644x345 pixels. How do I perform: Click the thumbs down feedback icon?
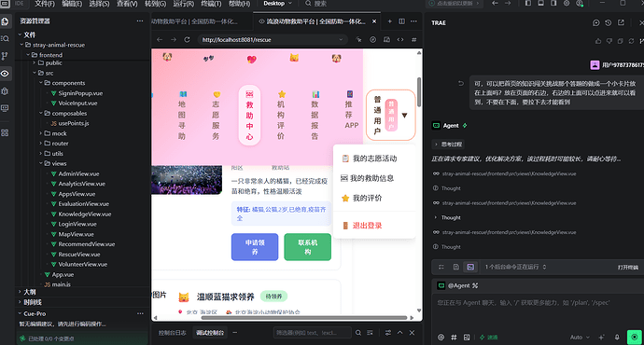coord(609,41)
